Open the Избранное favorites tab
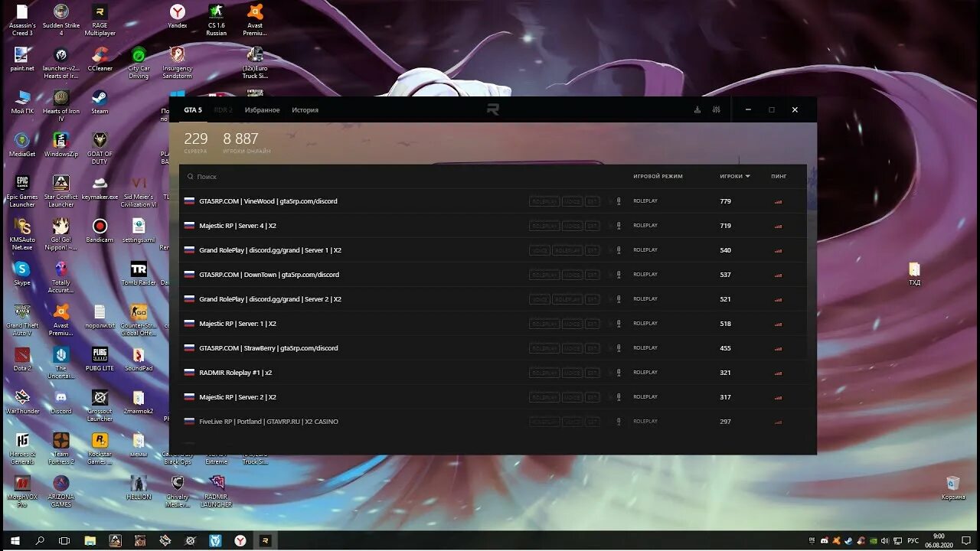Viewport: 980px width, 551px height. [x=262, y=110]
